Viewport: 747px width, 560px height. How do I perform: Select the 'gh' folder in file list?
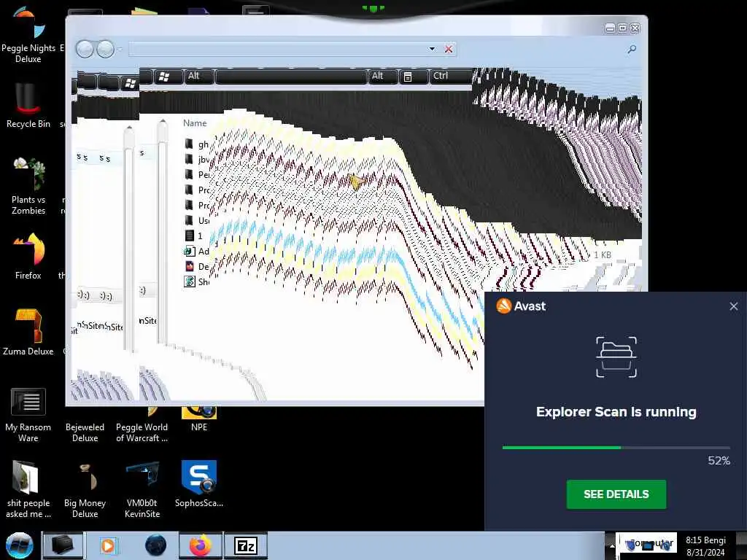197,144
